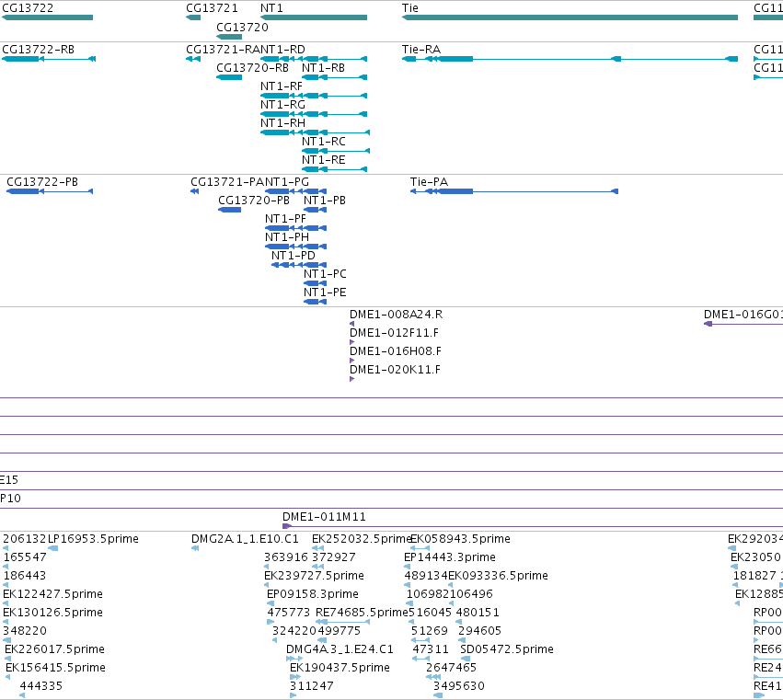Click the LP16953.5prime EST label

click(x=93, y=539)
